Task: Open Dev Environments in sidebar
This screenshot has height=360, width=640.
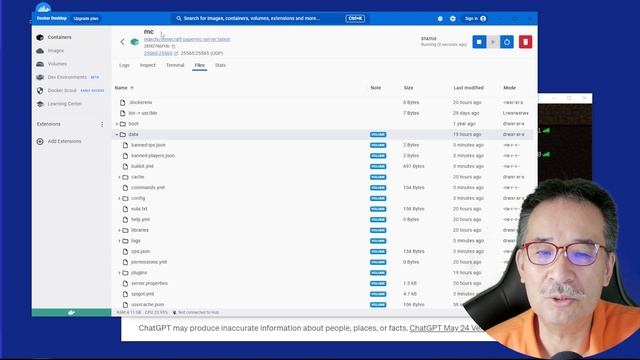Action: point(67,77)
